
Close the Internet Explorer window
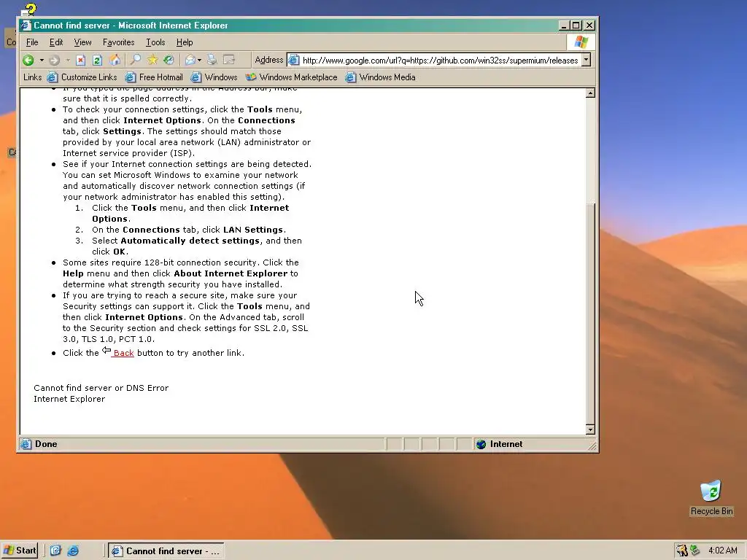point(589,26)
